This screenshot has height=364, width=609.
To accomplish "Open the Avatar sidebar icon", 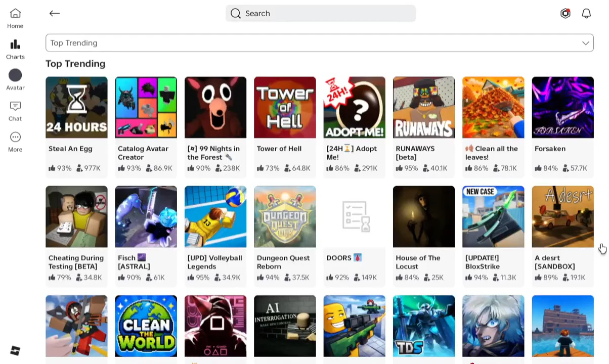I will (15, 80).
